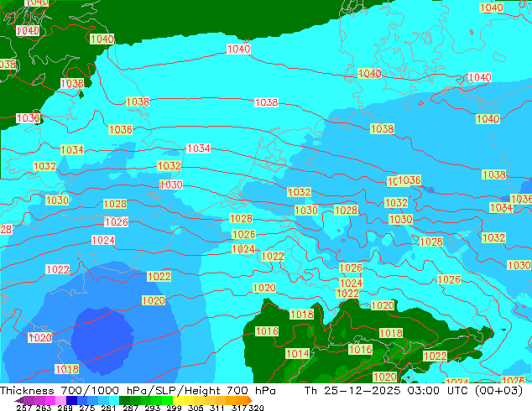Image resolution: width=532 pixels, height=411 pixels.
Task: Click the bright lime green legend swatch
Action: coord(167,400)
